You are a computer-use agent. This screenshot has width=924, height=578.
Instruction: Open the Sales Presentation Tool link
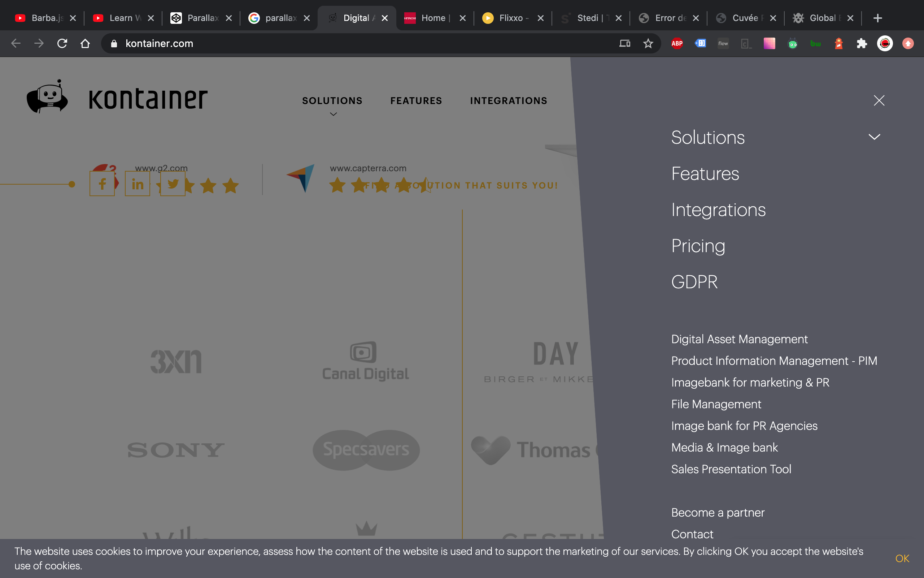tap(731, 469)
